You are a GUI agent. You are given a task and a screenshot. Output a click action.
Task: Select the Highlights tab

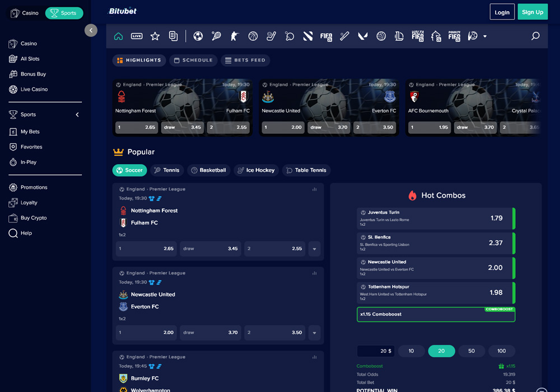(x=139, y=60)
